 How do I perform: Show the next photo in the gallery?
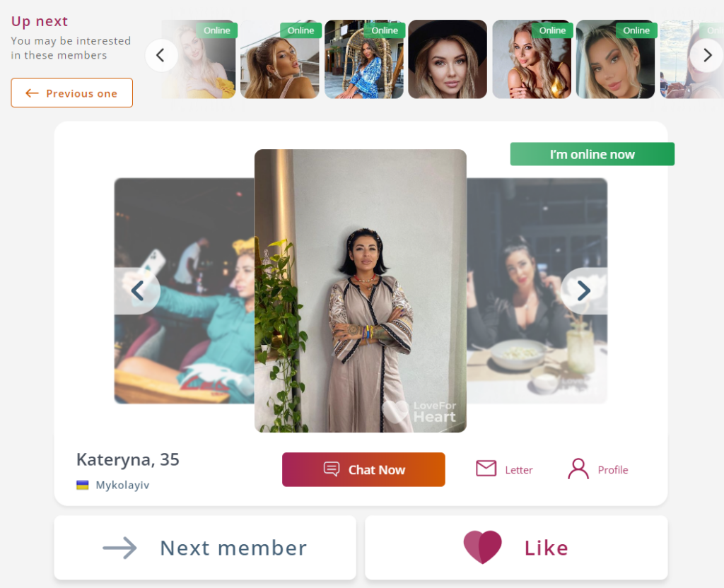coord(583,290)
